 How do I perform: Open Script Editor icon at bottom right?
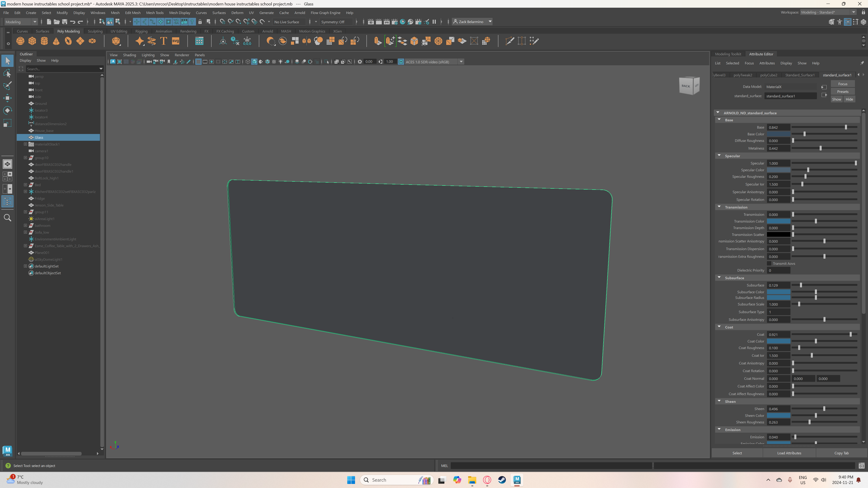pyautogui.click(x=862, y=466)
